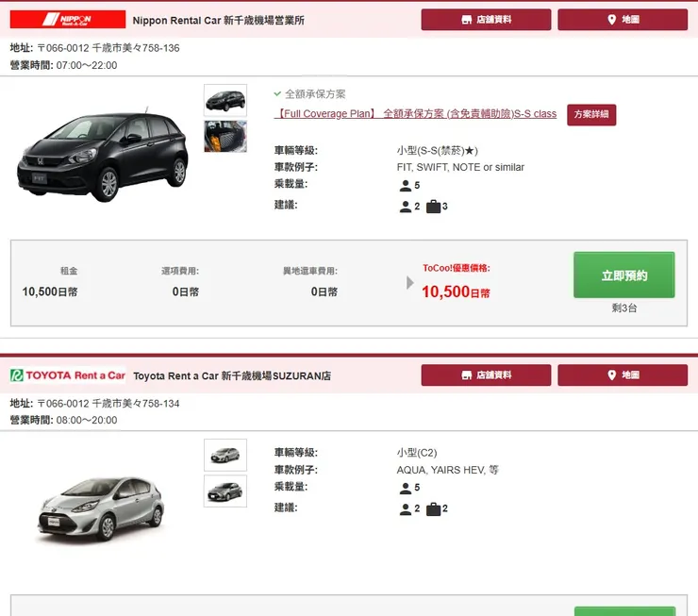
Task: Click the 方案詳細 plan details button
Action: click(591, 115)
